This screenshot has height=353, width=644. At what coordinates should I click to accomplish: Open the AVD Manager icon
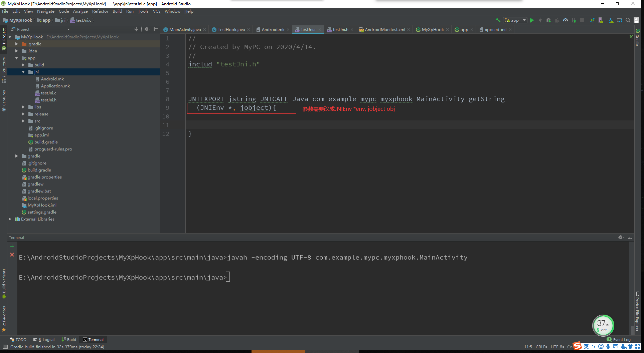coord(601,20)
